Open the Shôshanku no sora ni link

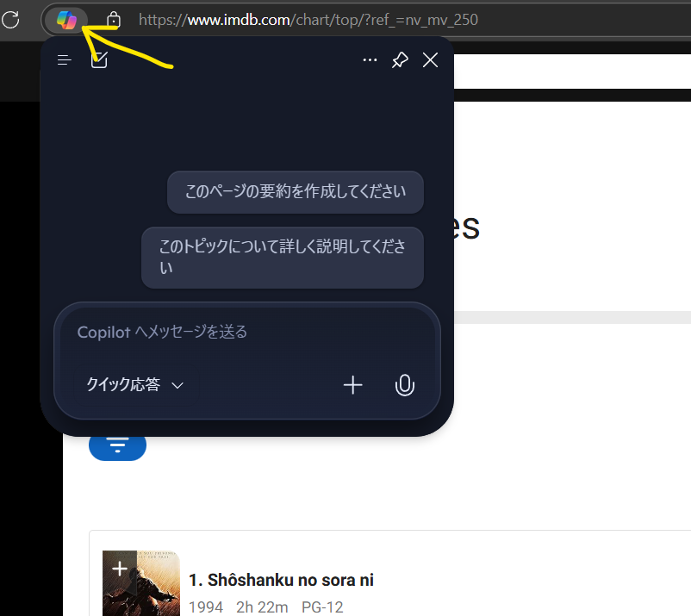click(279, 580)
